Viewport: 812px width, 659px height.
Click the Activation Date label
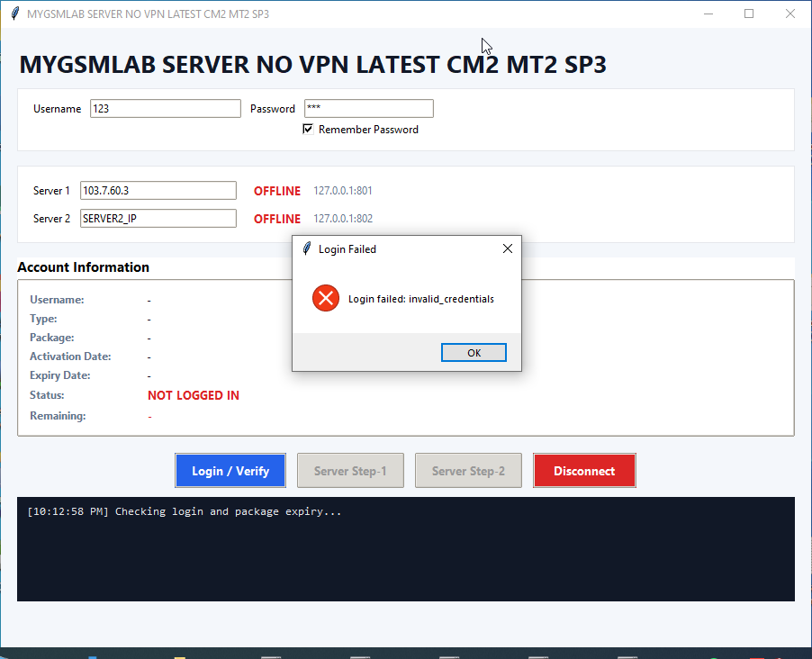tap(70, 357)
